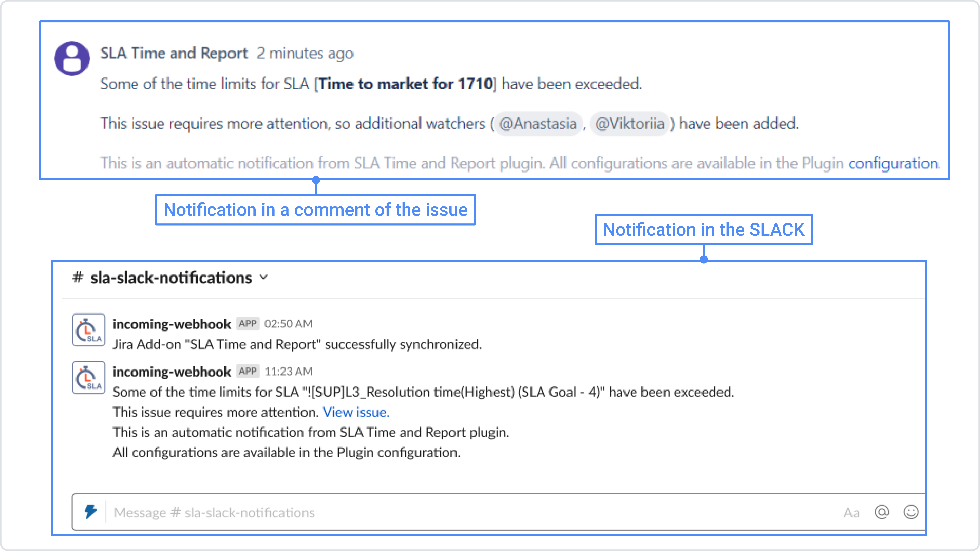
Task: Open the emoji picker smiley icon
Action: pyautogui.click(x=911, y=512)
